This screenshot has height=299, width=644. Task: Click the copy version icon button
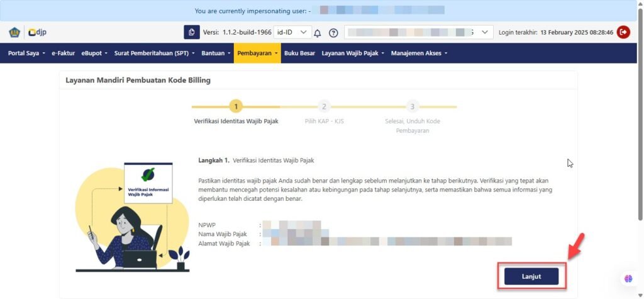tap(191, 32)
